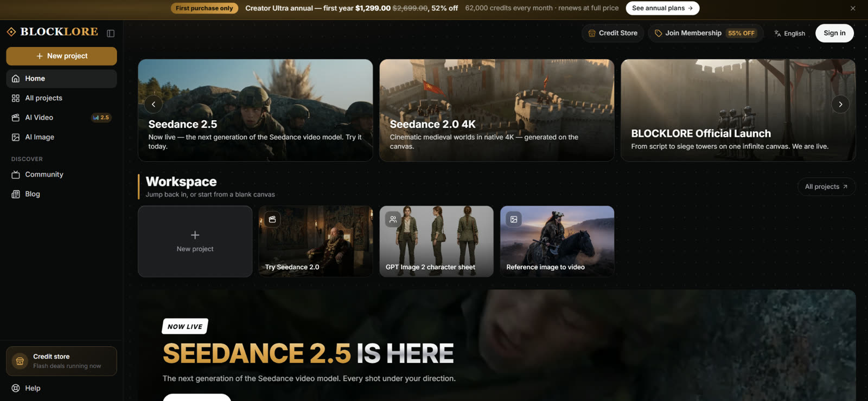Click the translate language icon
Image resolution: width=868 pixels, height=401 pixels.
coord(777,33)
